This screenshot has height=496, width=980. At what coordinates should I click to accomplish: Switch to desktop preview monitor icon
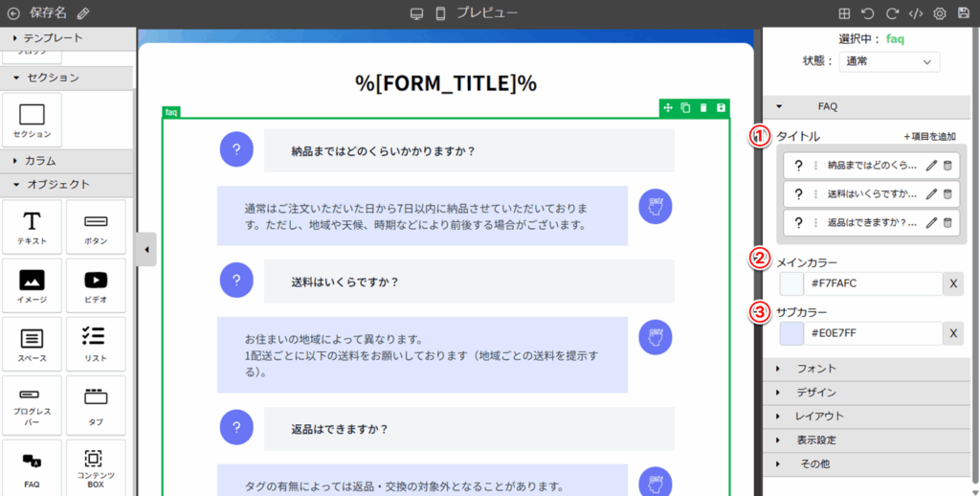[x=416, y=13]
